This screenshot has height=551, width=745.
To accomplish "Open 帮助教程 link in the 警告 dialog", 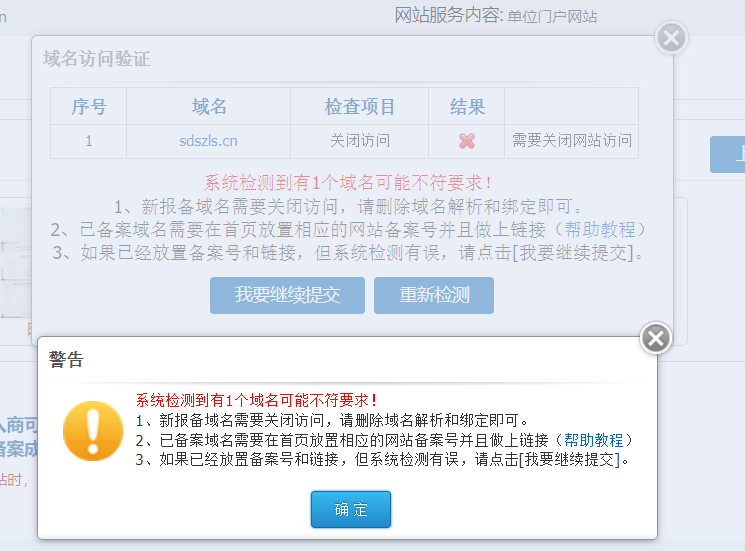I will click(593, 440).
